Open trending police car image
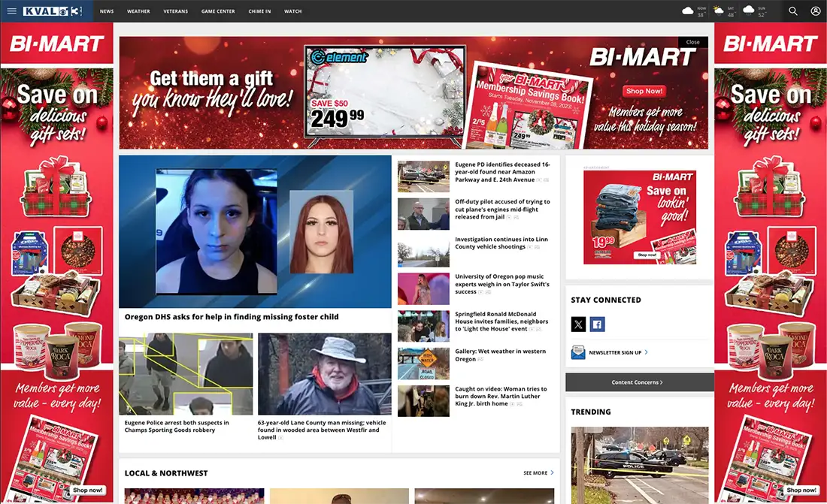Image resolution: width=827 pixels, height=504 pixels. point(640,465)
